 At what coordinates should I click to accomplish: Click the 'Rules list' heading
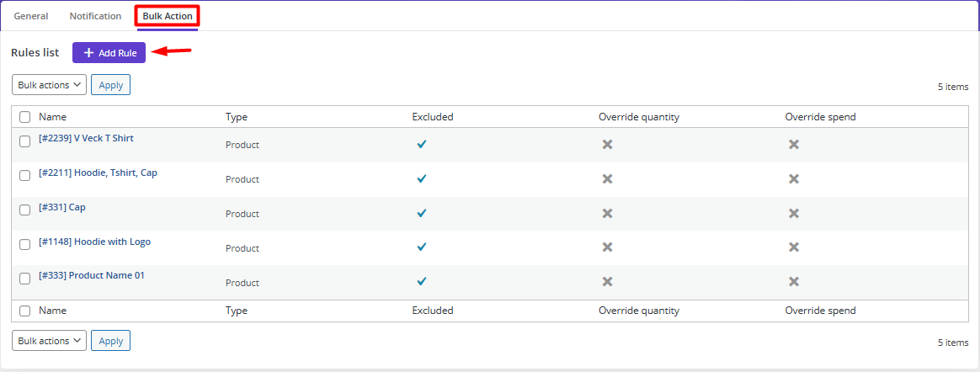pos(35,52)
